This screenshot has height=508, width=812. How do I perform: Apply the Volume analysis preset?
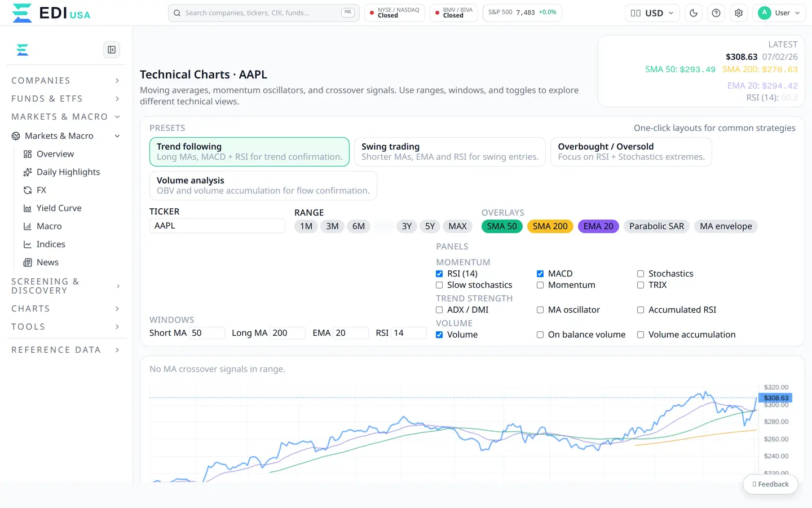[x=263, y=186]
